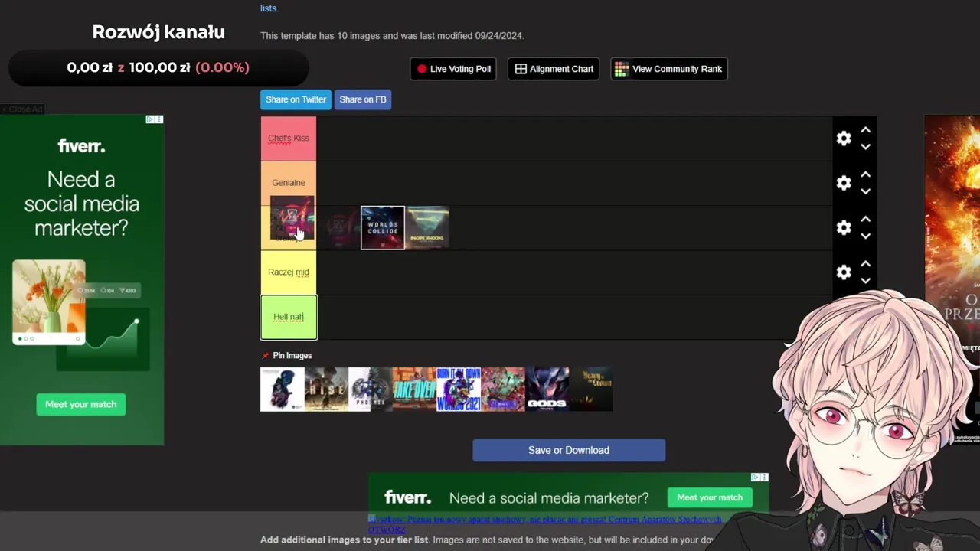The height and width of the screenshot is (551, 980).
Task: Follow the 'lists.' link at top
Action: click(x=269, y=8)
